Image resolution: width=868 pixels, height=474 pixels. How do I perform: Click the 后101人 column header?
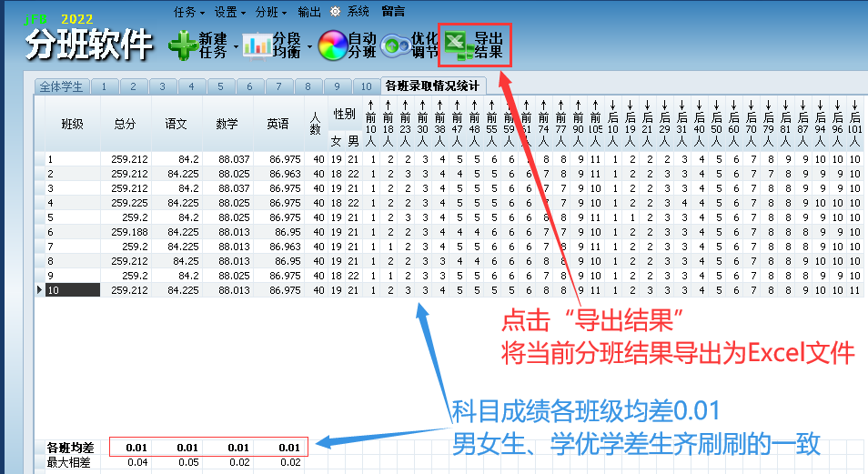pyautogui.click(x=855, y=124)
